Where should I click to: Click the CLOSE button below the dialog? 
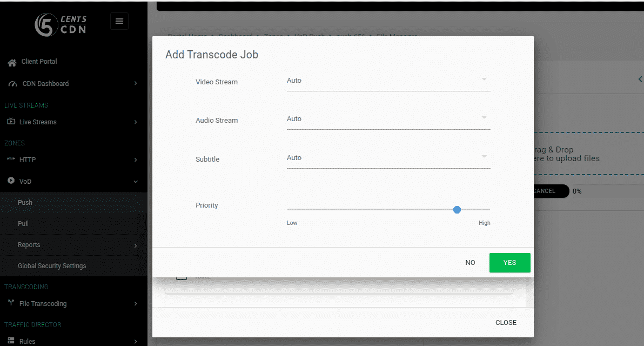(x=506, y=323)
